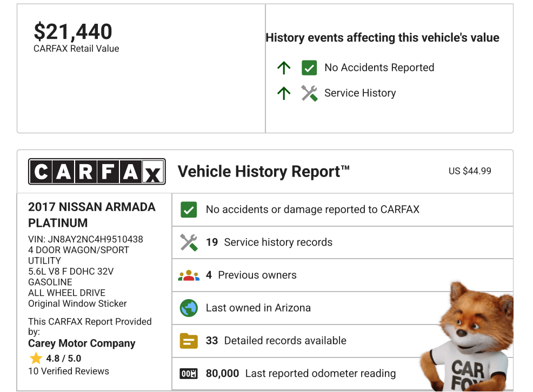Open Carey Motor Company dealer link
The height and width of the screenshot is (392, 533).
click(82, 343)
